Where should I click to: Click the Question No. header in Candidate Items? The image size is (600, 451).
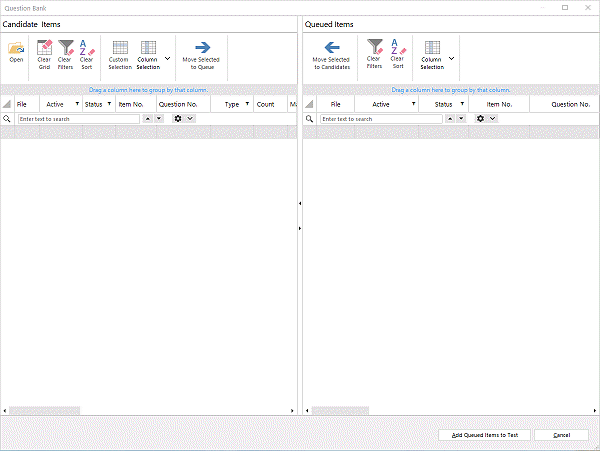coord(178,104)
